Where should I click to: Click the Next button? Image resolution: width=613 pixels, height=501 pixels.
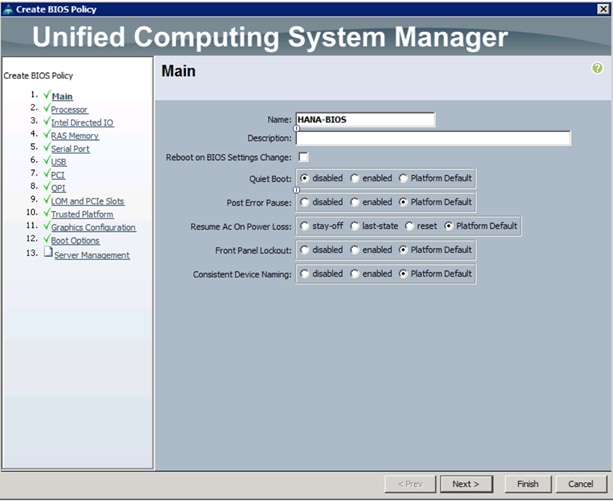pos(466,484)
